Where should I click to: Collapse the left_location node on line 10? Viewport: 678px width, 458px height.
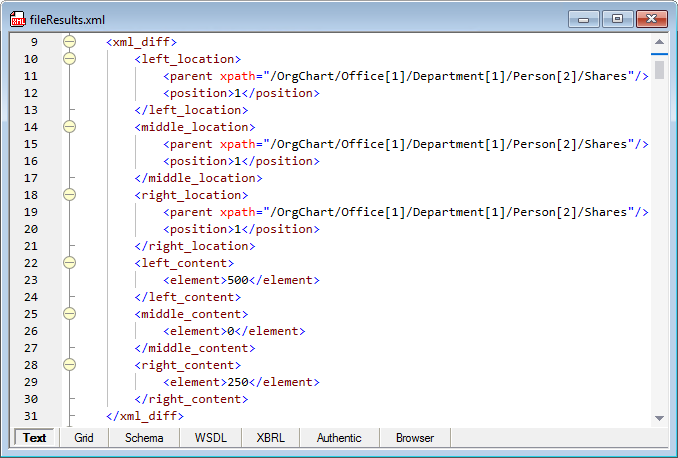click(x=69, y=59)
